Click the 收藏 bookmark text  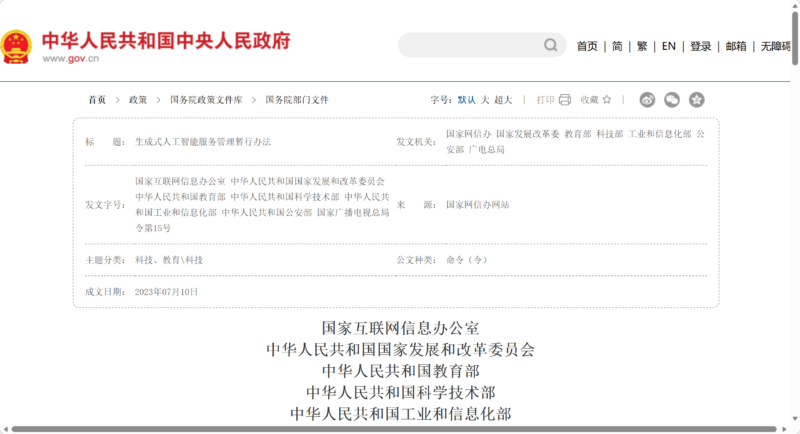(589, 100)
